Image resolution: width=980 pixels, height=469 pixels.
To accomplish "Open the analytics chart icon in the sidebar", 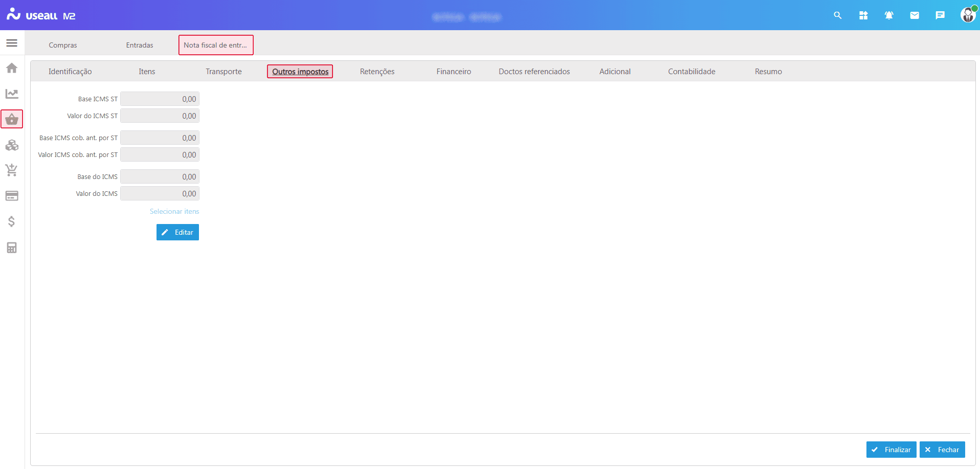I will click(x=12, y=94).
